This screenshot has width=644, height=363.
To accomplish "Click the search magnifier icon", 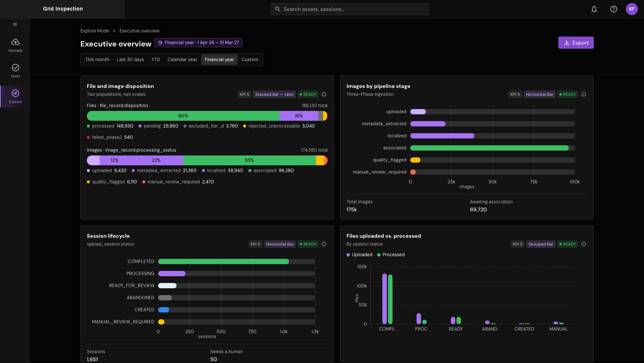I will coord(277,9).
